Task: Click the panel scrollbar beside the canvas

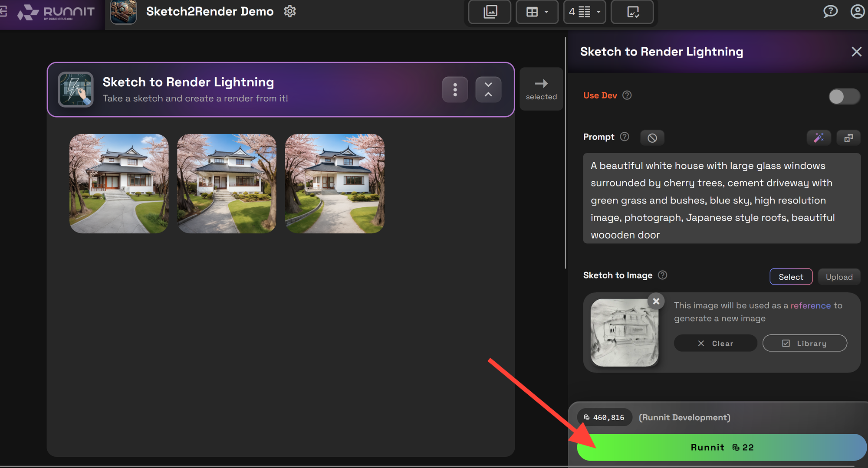Action: pos(565,153)
